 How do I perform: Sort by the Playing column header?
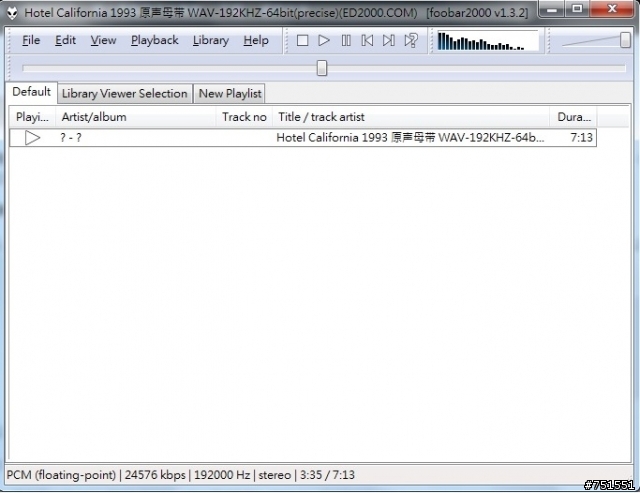32,117
